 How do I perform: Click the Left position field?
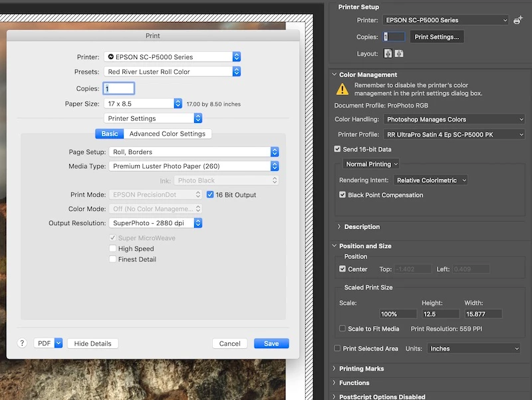click(471, 269)
